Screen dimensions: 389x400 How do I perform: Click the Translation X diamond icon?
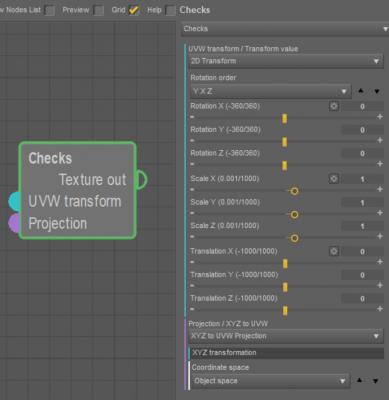coord(334,251)
